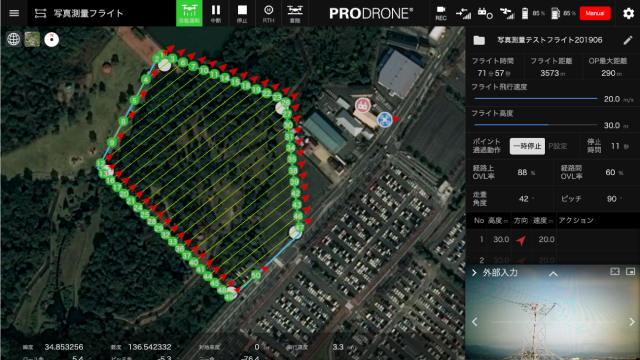Click the landing drone icon
This screenshot has width=640, height=360.
click(295, 13)
